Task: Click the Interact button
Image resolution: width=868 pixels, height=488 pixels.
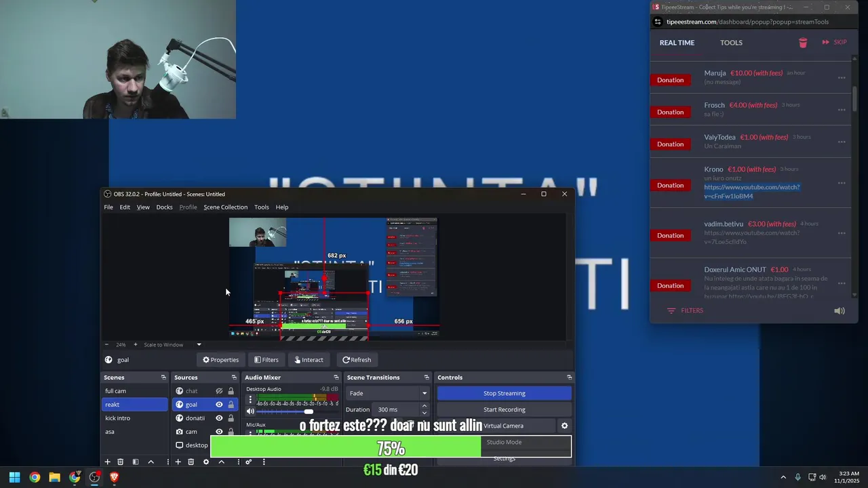Action: [308, 360]
